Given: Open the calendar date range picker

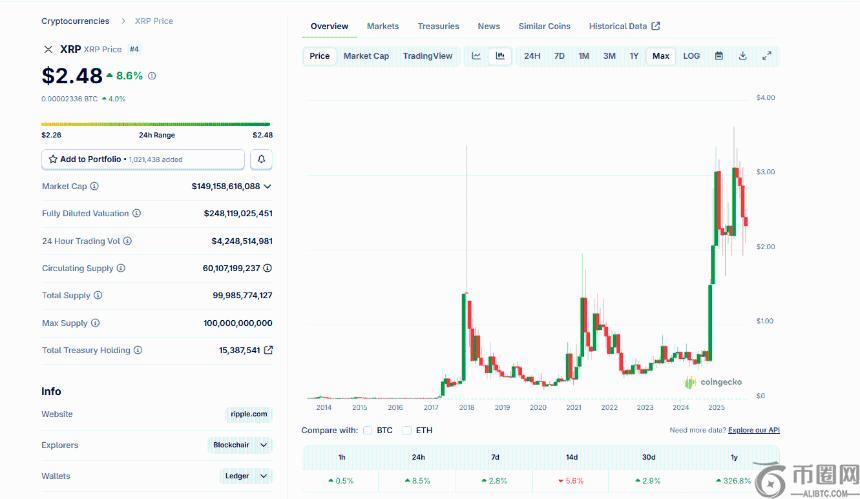Looking at the screenshot, I should [718, 56].
